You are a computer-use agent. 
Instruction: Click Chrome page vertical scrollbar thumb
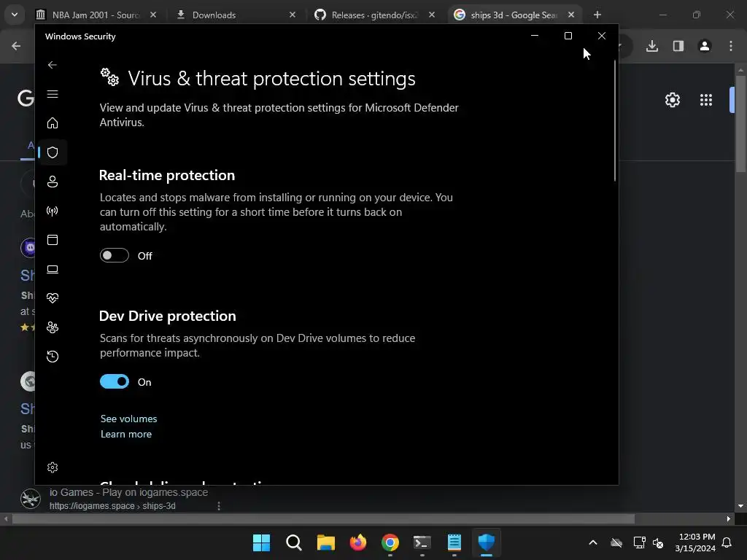(741, 124)
